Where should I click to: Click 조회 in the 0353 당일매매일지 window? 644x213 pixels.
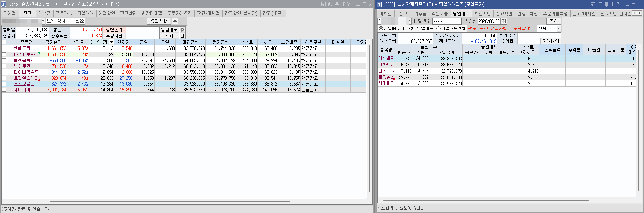click(x=554, y=21)
